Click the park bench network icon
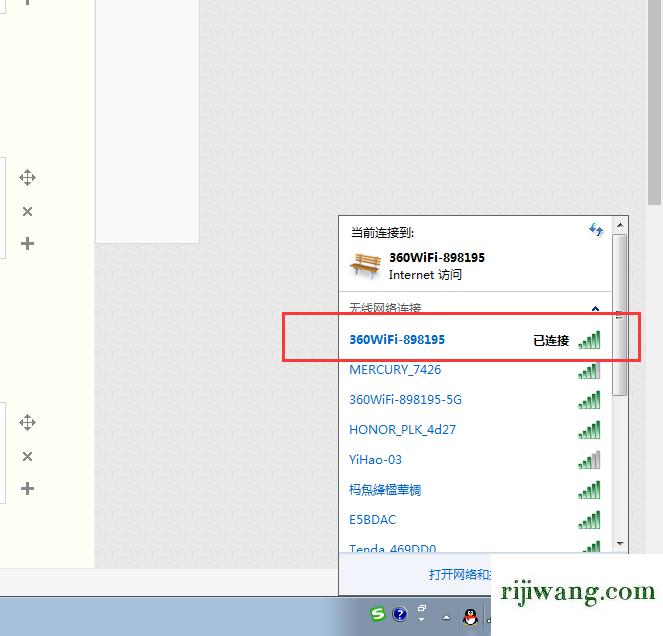663x636 pixels. coord(364,266)
